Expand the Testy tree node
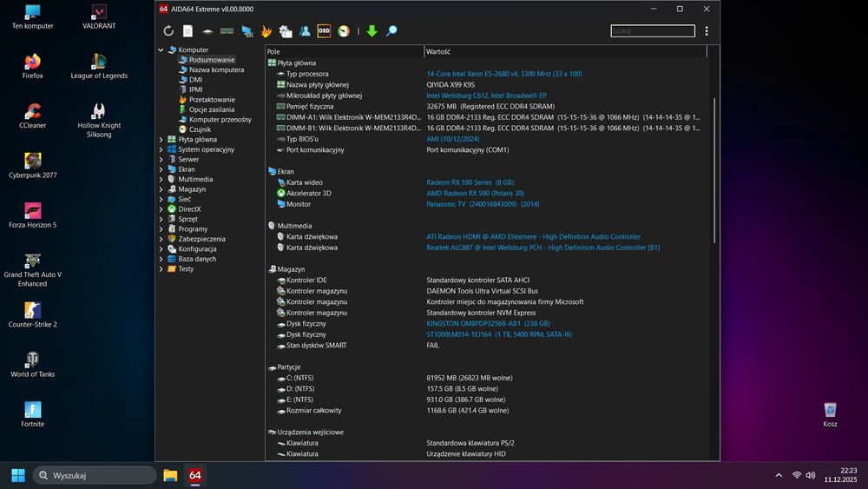Screen dimensions: 868x489 tap(161, 269)
